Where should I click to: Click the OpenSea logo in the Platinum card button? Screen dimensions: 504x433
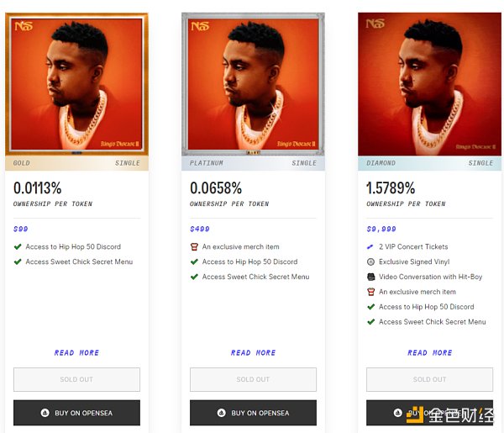coord(221,413)
